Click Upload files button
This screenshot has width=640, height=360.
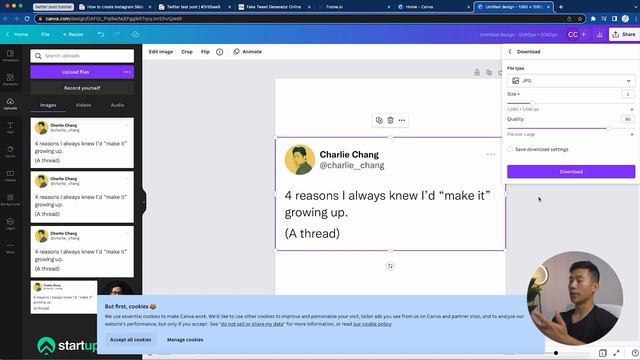click(76, 72)
